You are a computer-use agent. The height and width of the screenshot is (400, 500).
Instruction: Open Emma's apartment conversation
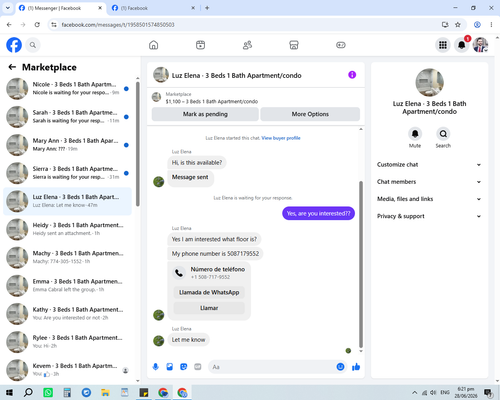[67, 286]
